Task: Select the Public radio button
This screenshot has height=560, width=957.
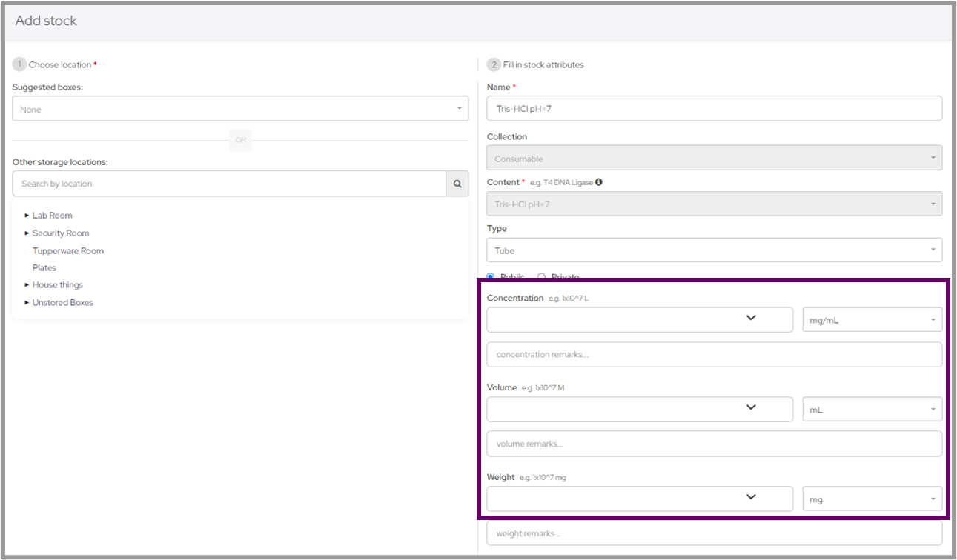Action: [491, 277]
